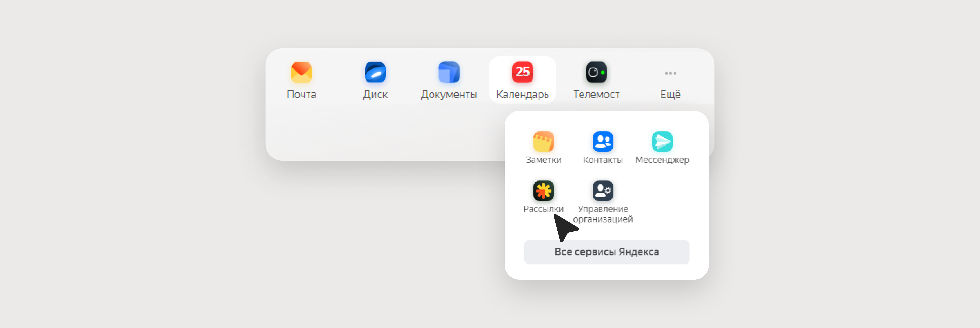Launch the Телемост video call icon
980x328 pixels.
click(596, 72)
